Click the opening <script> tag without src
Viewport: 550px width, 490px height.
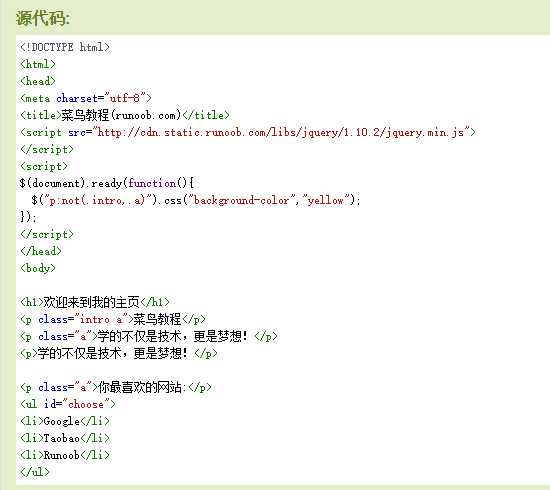(x=43, y=166)
